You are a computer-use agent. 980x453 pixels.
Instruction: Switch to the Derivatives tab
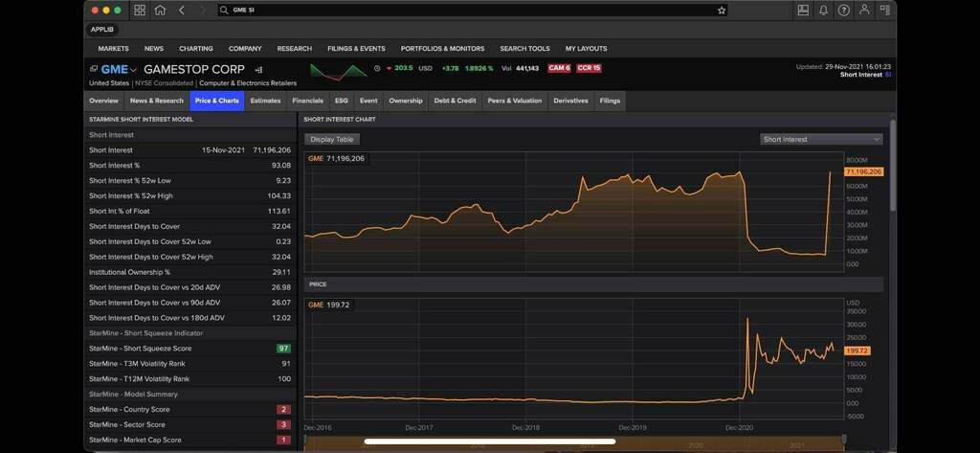(x=570, y=101)
